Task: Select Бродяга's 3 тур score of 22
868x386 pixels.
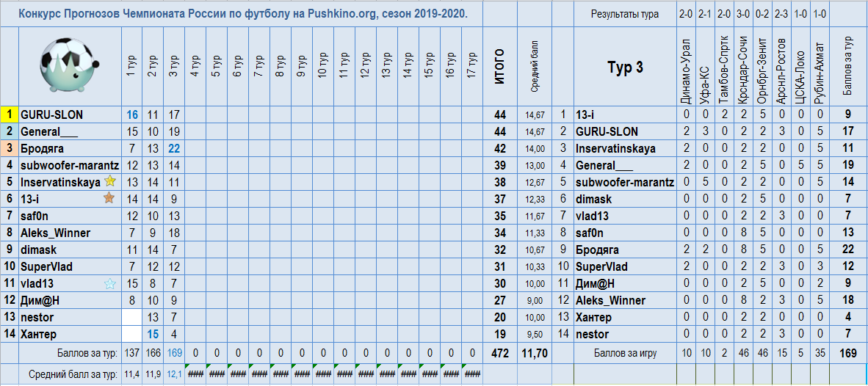Action: point(174,148)
